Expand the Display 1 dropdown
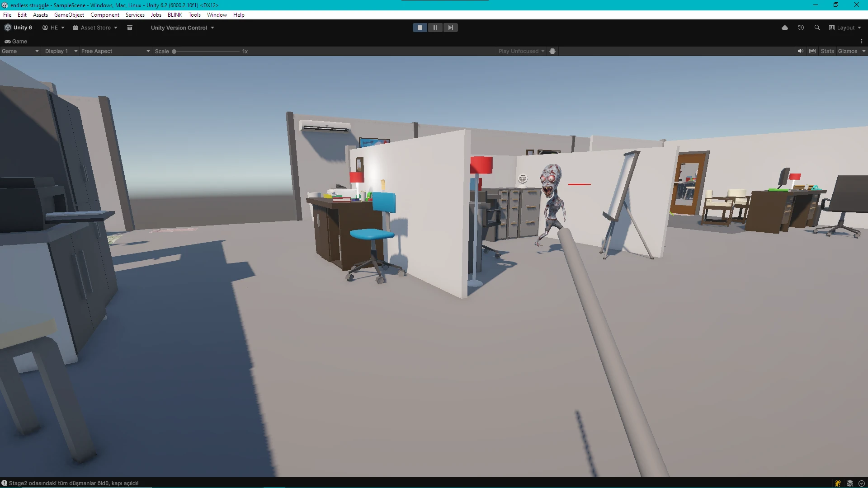The width and height of the screenshot is (868, 488). (61, 51)
